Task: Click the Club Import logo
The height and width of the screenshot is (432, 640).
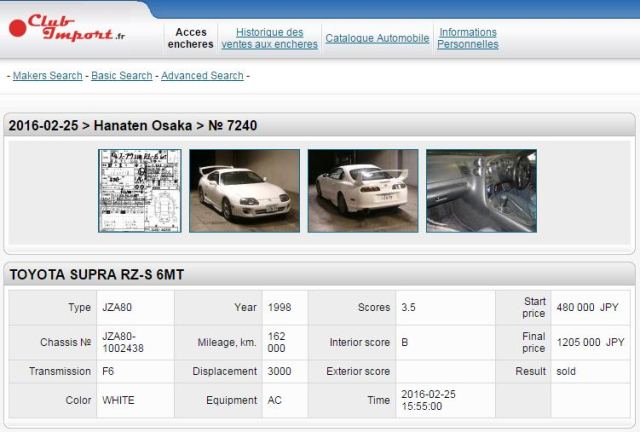Action: coord(68,27)
